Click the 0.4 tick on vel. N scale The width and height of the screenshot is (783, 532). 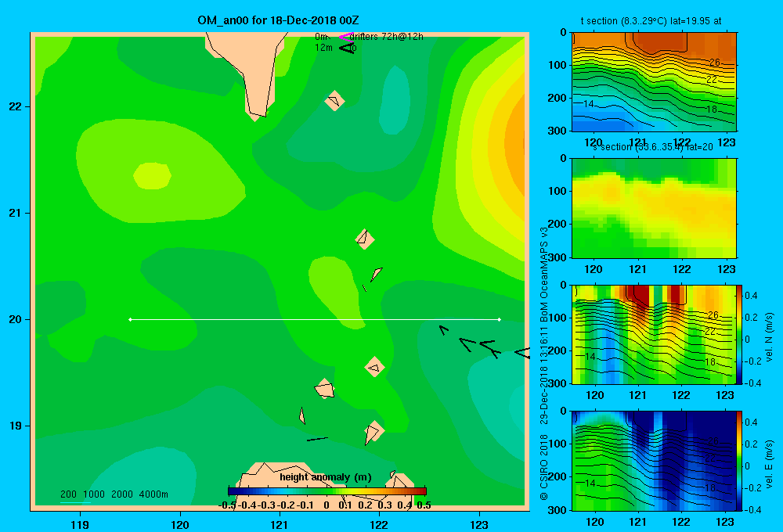point(751,296)
